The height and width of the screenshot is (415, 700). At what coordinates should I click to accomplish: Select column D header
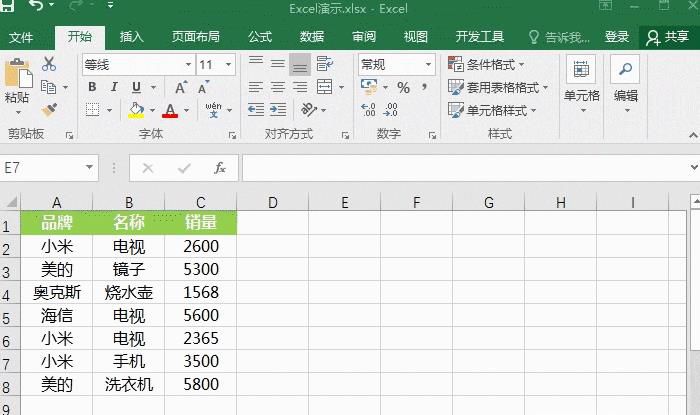pyautogui.click(x=272, y=203)
